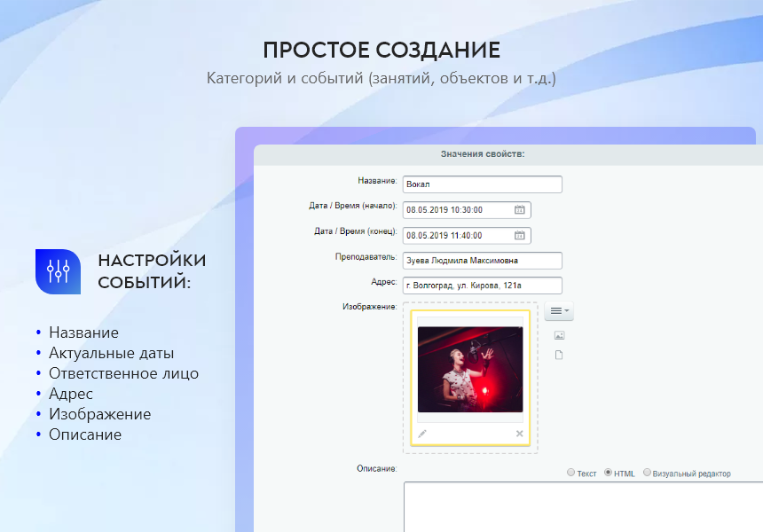Select the Текст radio option
763x532 pixels.
[571, 473]
